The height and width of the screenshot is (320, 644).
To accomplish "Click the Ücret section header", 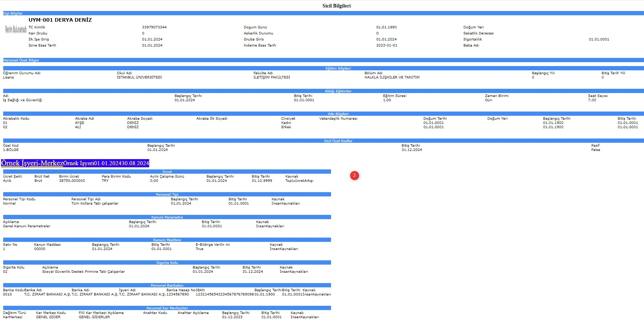I will pos(167,172).
